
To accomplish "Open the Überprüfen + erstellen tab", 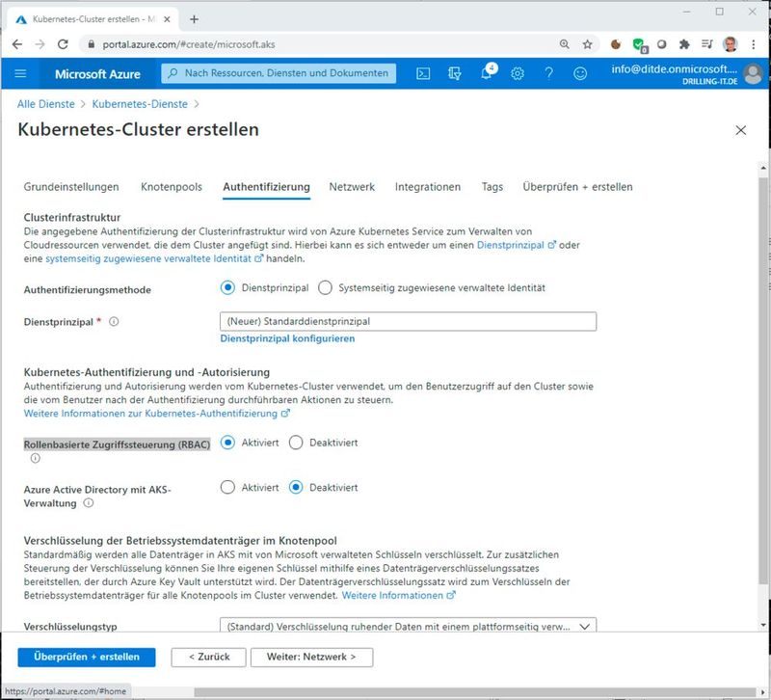I will pyautogui.click(x=577, y=187).
